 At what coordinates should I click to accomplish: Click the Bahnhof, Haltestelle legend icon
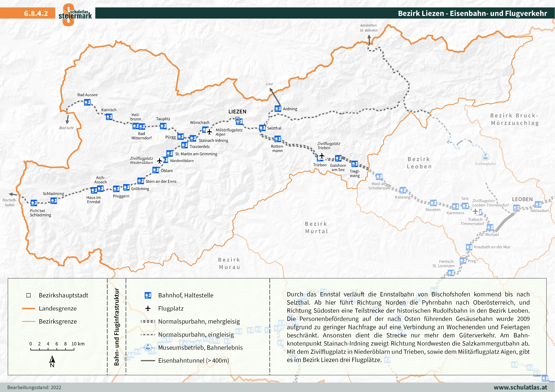[148, 295]
